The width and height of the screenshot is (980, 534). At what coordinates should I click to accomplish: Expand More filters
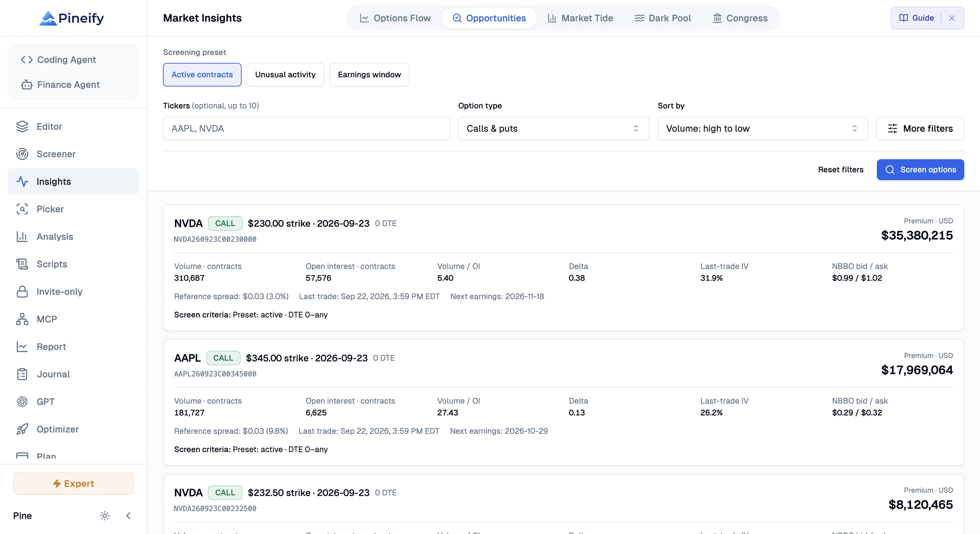pyautogui.click(x=920, y=129)
